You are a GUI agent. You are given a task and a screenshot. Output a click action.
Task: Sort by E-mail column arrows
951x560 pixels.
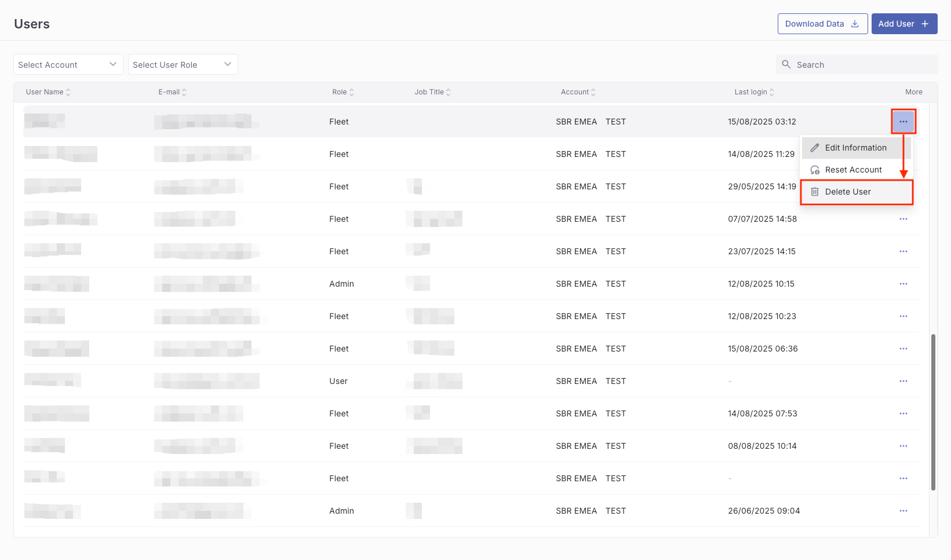184,92
